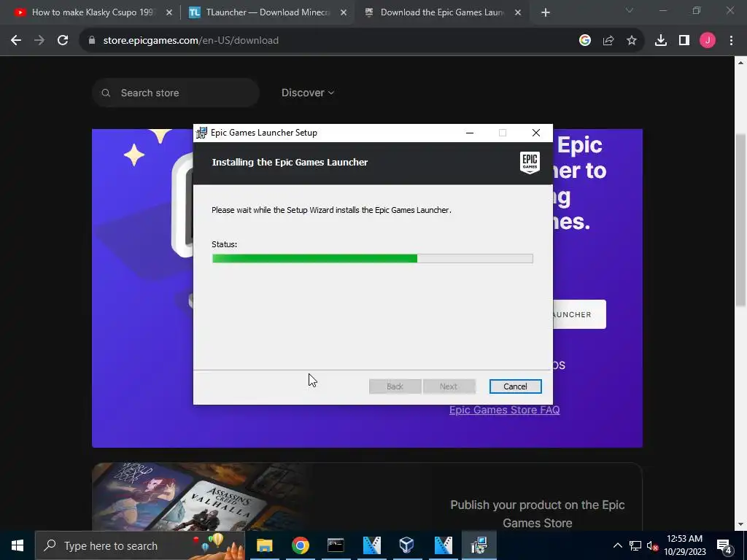
Task: Click Publish your product on Epic text
Action: [x=538, y=514]
